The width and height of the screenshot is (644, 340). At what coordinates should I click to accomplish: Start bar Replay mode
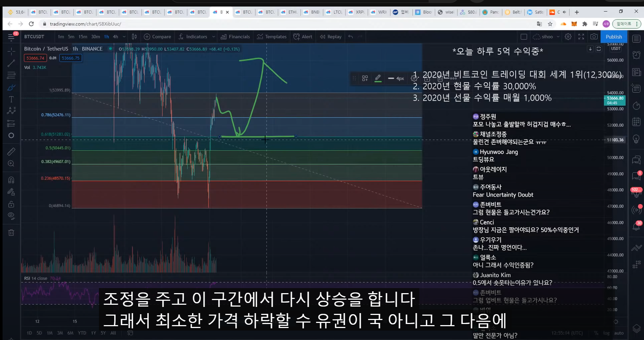click(331, 37)
